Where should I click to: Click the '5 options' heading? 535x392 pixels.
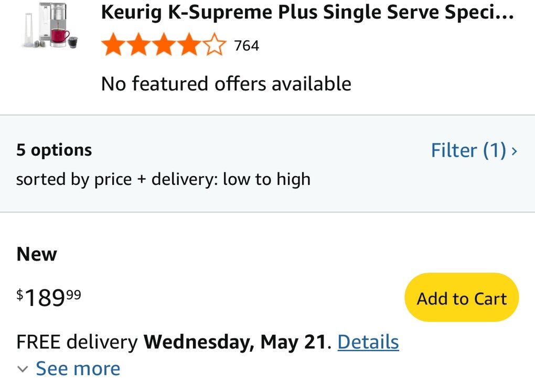[x=54, y=150]
